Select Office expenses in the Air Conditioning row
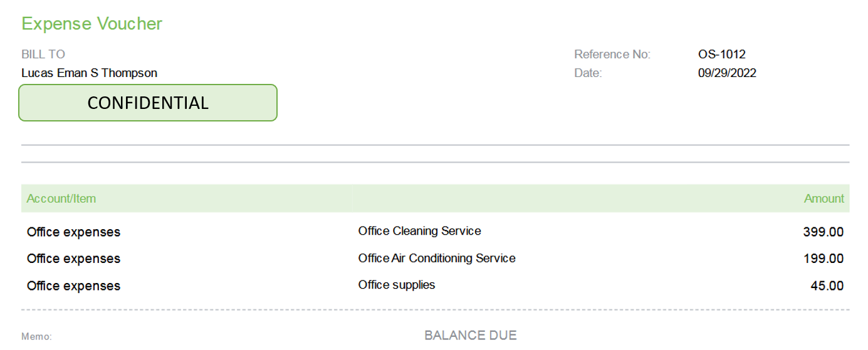Viewport: 868px width, 350px height. [73, 259]
